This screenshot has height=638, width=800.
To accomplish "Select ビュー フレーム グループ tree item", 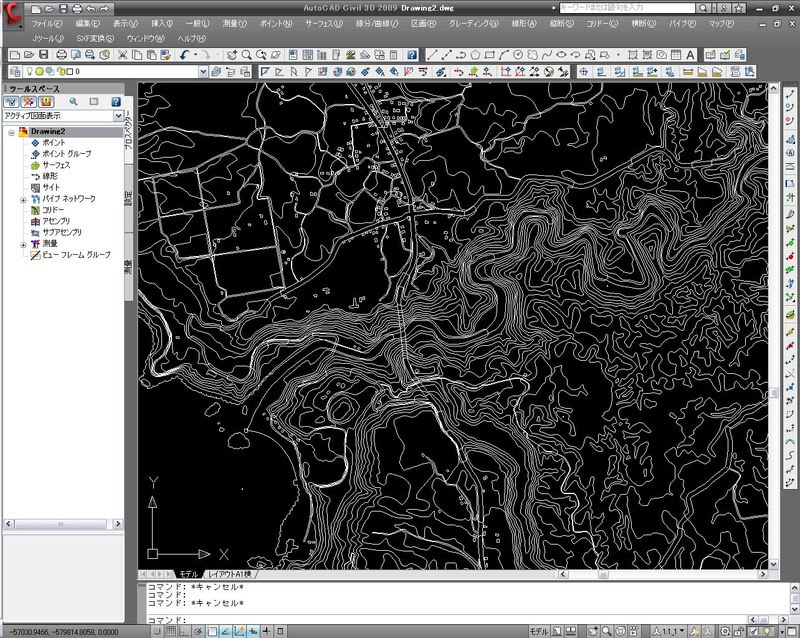I will pyautogui.click(x=77, y=255).
